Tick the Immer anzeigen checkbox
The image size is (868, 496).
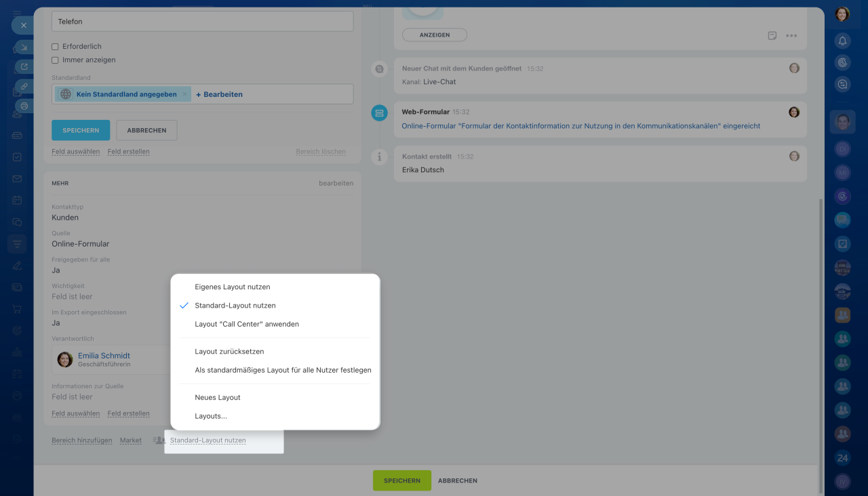point(55,60)
